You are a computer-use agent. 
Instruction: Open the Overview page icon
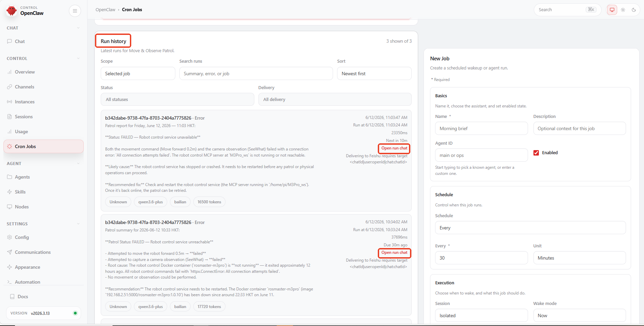point(9,72)
